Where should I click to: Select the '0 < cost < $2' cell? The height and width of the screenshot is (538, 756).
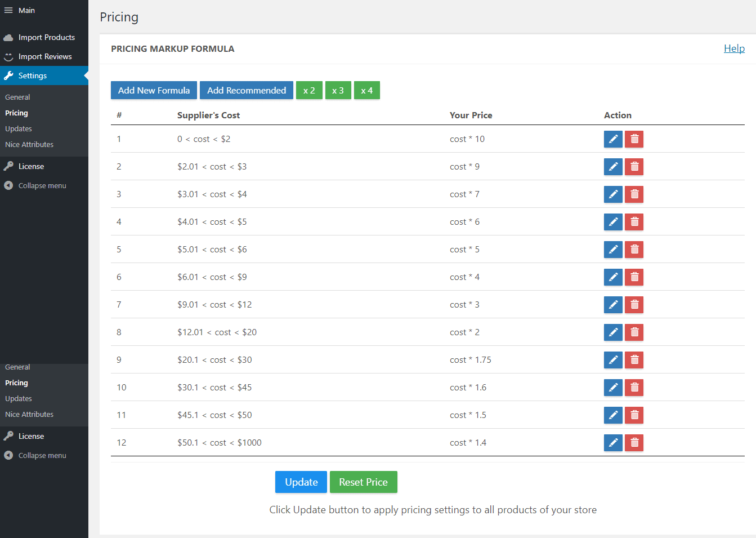tap(204, 139)
